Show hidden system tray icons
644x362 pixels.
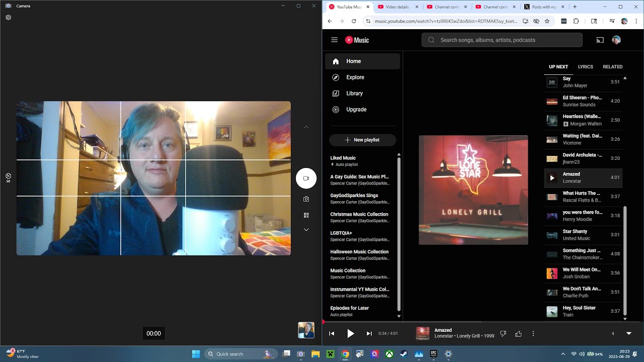click(x=563, y=354)
